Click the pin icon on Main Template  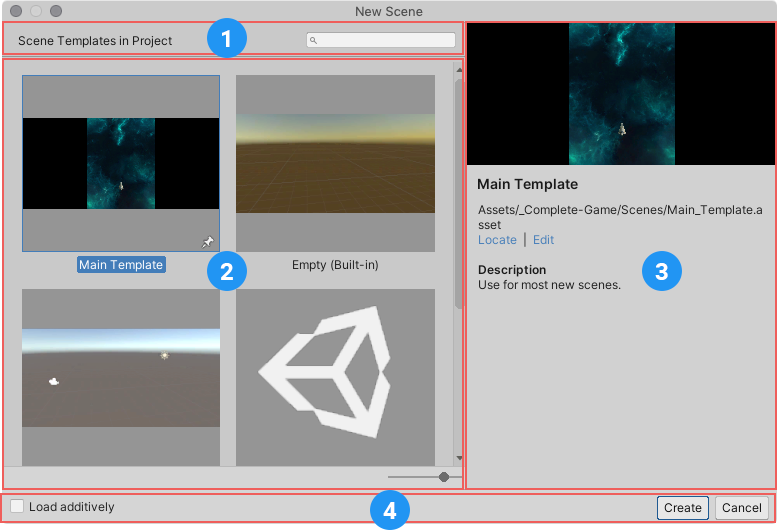click(x=207, y=241)
